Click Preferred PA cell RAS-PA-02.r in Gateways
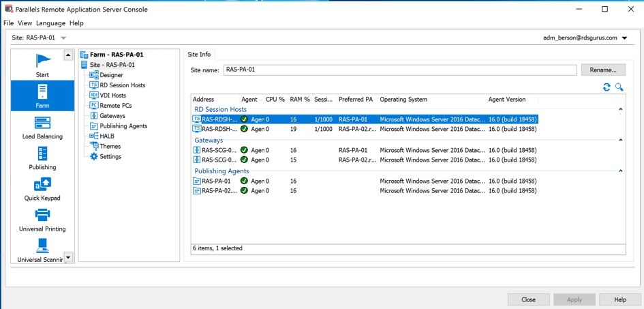644x309 pixels. point(356,160)
